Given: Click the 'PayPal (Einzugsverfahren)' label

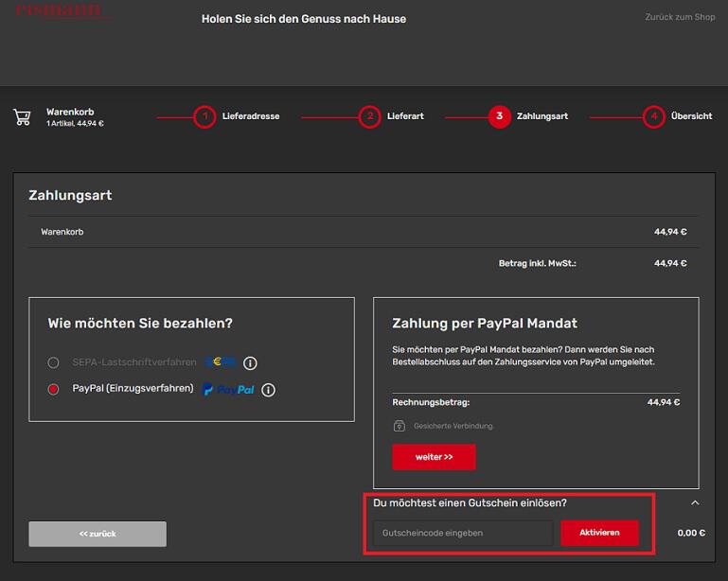Looking at the screenshot, I should (x=133, y=388).
